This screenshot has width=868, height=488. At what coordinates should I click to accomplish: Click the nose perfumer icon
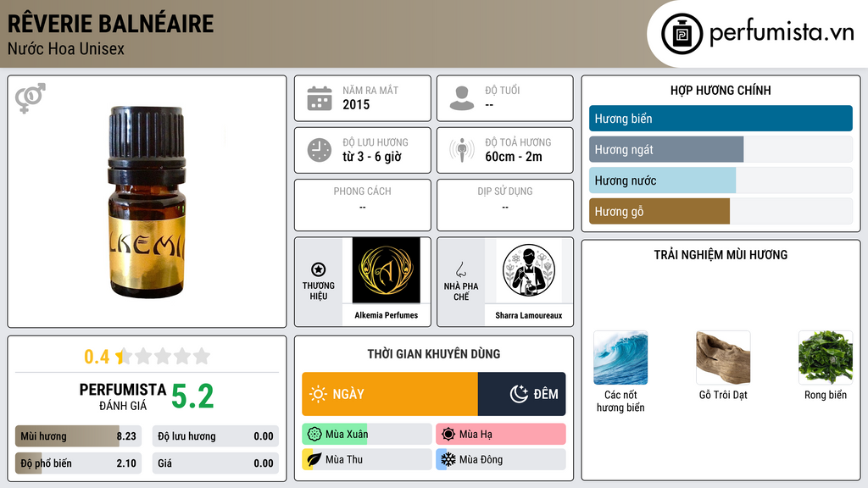click(460, 269)
